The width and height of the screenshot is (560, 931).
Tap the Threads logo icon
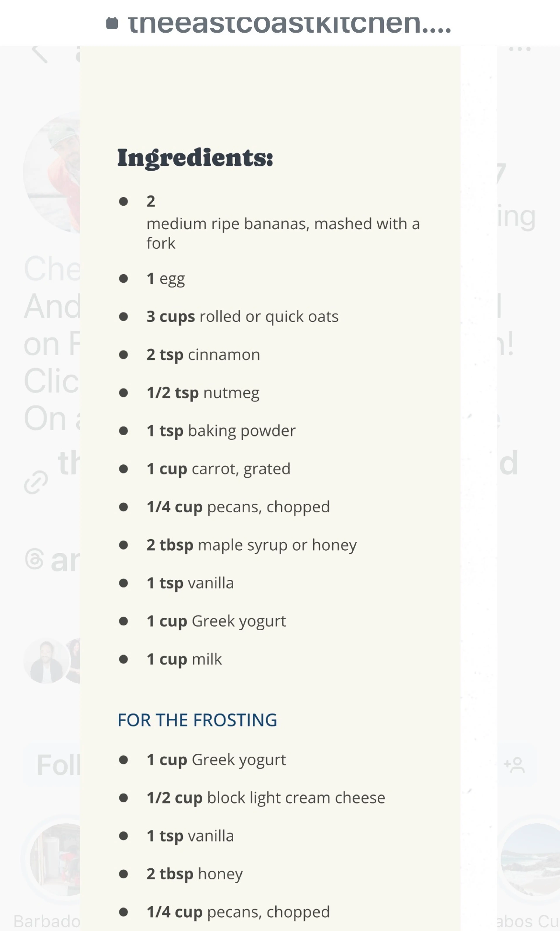tap(34, 559)
